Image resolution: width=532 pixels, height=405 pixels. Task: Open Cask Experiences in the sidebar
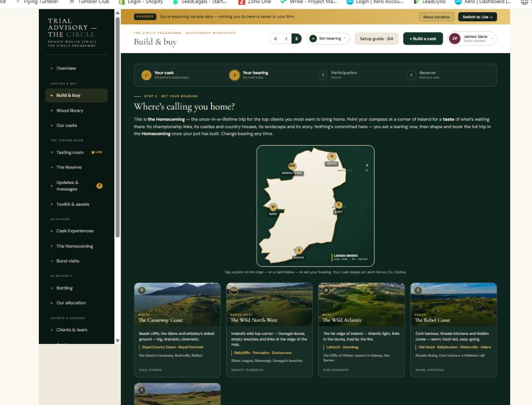(x=76, y=231)
